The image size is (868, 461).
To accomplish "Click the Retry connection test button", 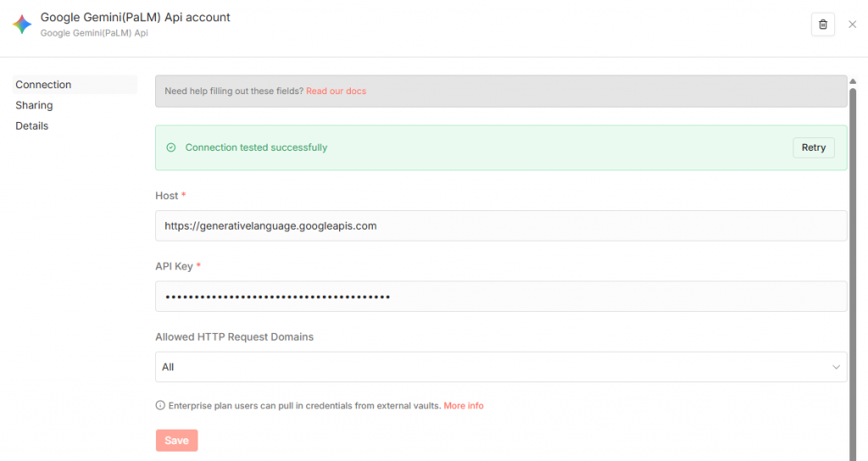I will 813,147.
